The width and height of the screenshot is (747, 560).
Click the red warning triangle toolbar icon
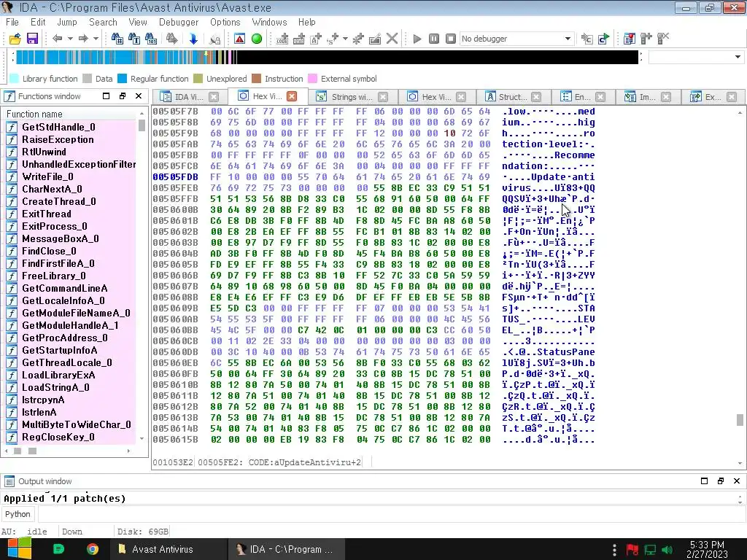239,39
